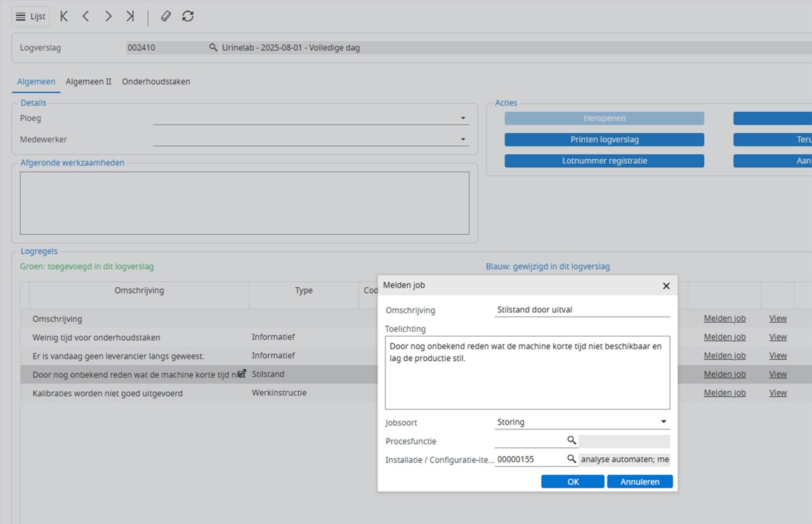Expand the Ploeg dropdown
Viewport: 812px width, 524px height.
[464, 118]
